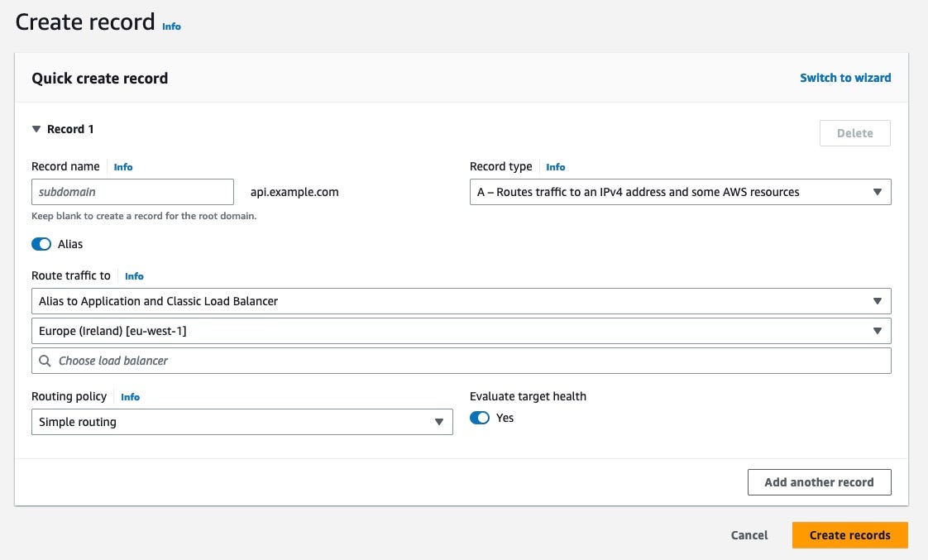Open Info help for Record type
Screen dimensions: 928x560
click(555, 166)
